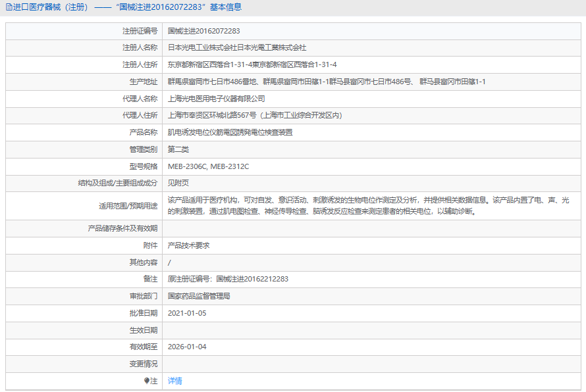Click the document icon beside the page header
586x392 pixels.
(x=8, y=7)
